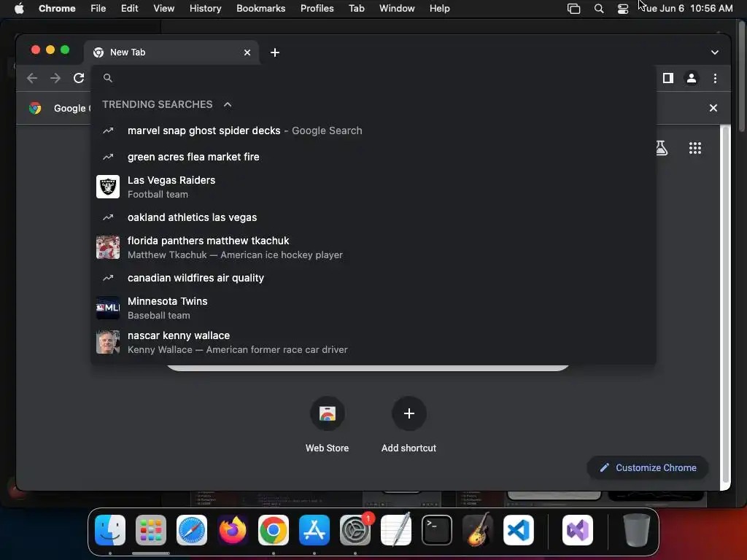Open the Bookmarks menu

(260, 9)
